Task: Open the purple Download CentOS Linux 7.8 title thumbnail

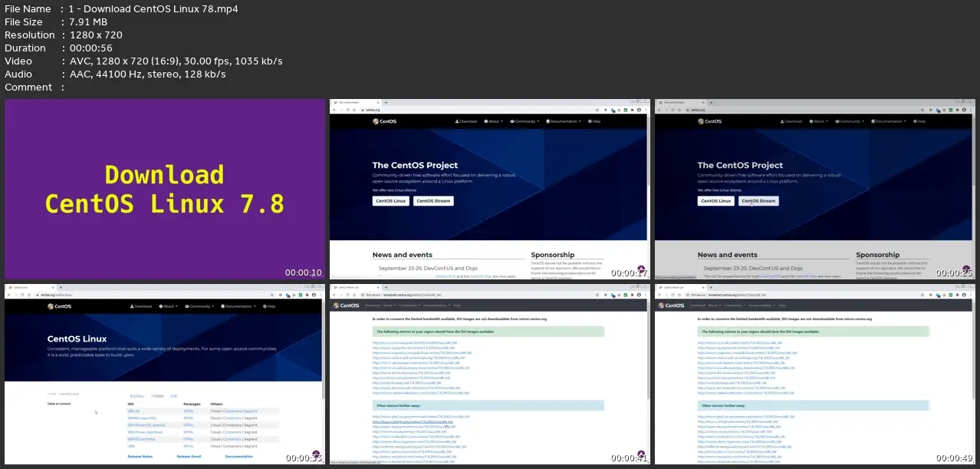Action: click(165, 189)
